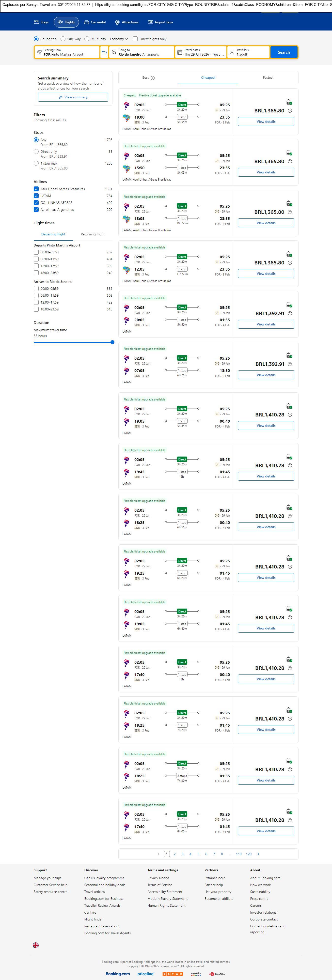
Task: Select the One way radio button
Action: 63,39
